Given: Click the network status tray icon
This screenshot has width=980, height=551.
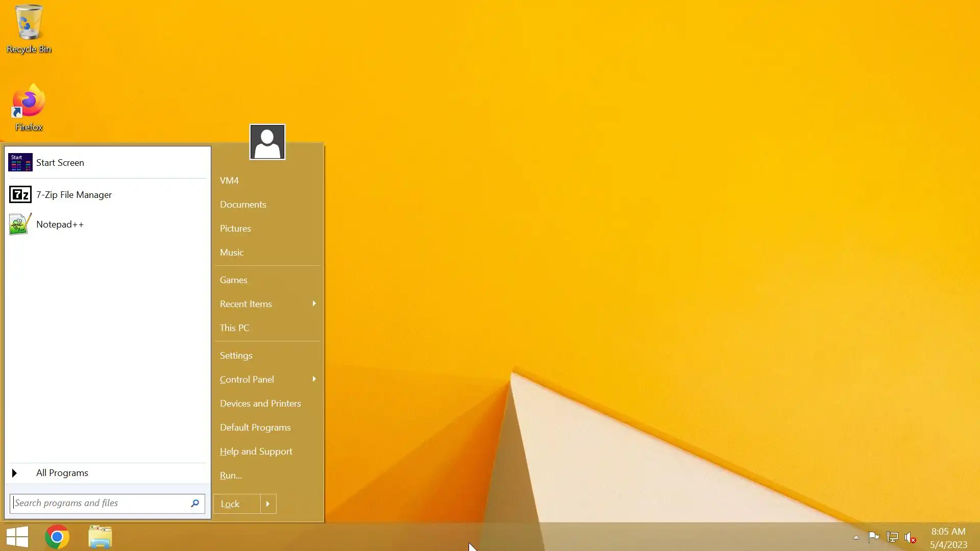Looking at the screenshot, I should [892, 537].
